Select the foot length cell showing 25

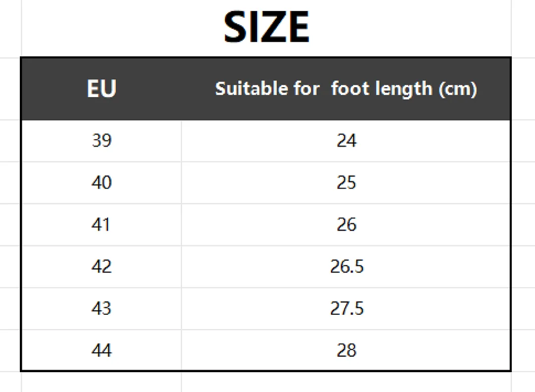[x=346, y=183]
